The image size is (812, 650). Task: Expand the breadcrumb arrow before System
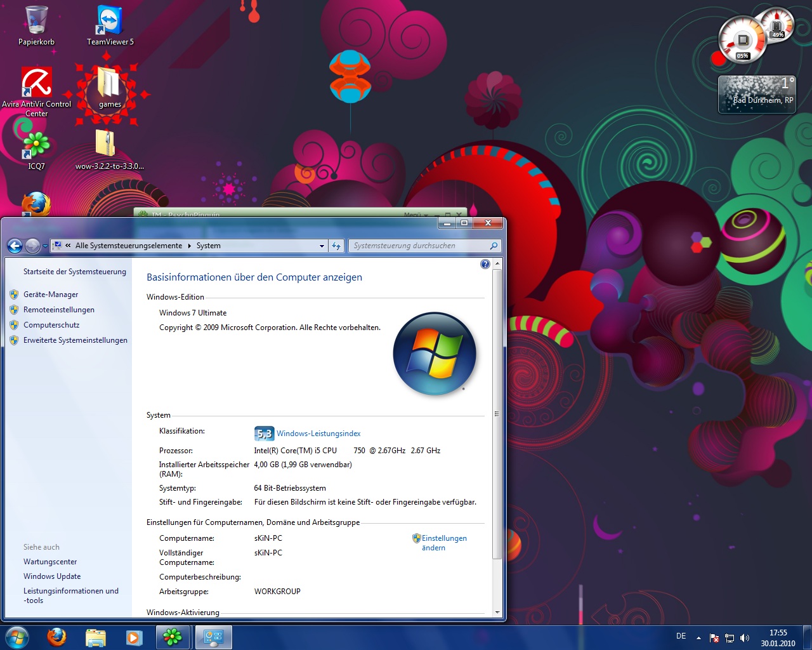(x=189, y=246)
